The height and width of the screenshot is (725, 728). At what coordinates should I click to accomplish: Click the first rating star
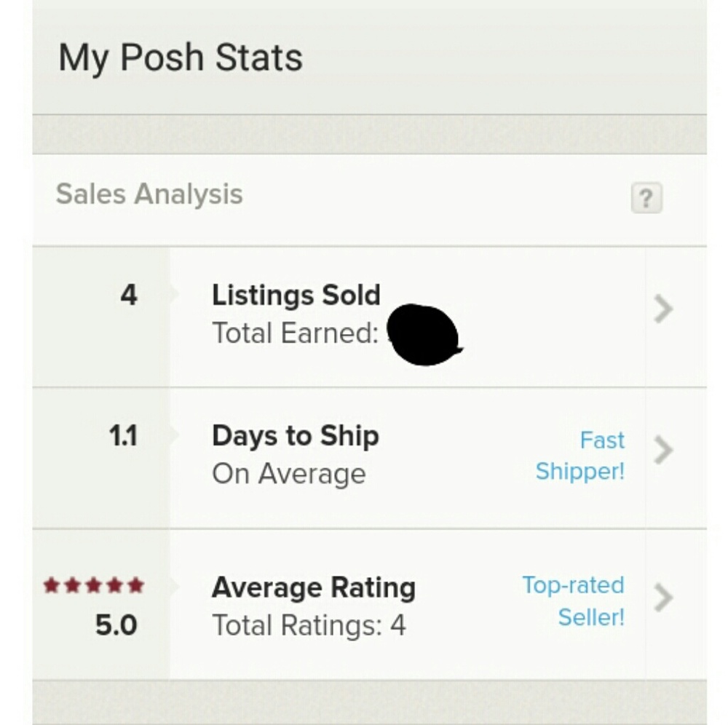[52, 582]
